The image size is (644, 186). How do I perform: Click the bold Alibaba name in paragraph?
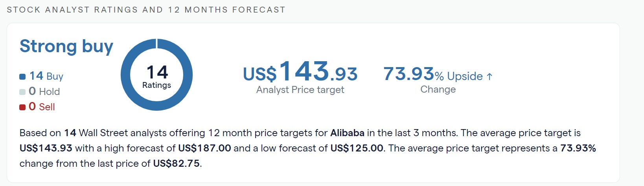pos(347,133)
